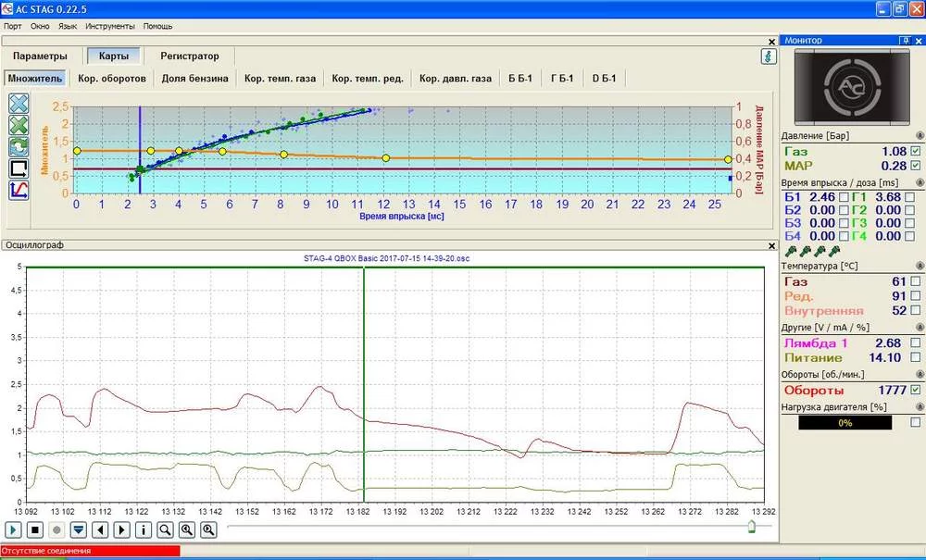
Task: Uncheck the Обороты checkbox
Action: (x=916, y=390)
